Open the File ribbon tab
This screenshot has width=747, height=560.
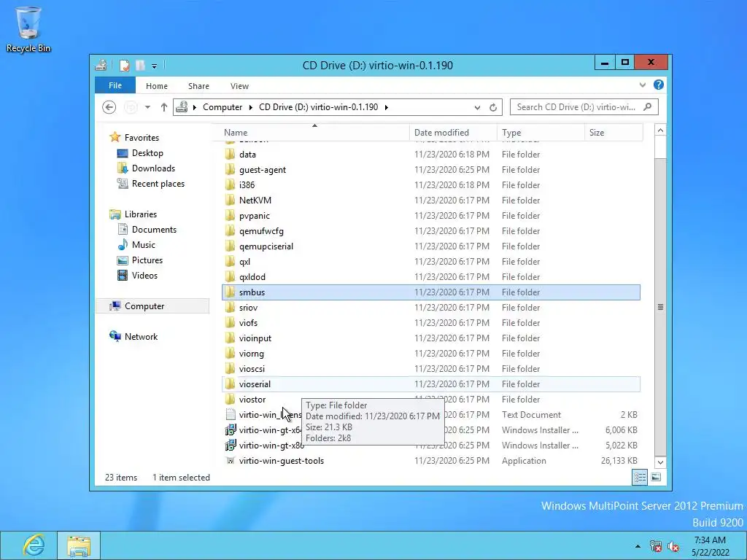point(115,86)
